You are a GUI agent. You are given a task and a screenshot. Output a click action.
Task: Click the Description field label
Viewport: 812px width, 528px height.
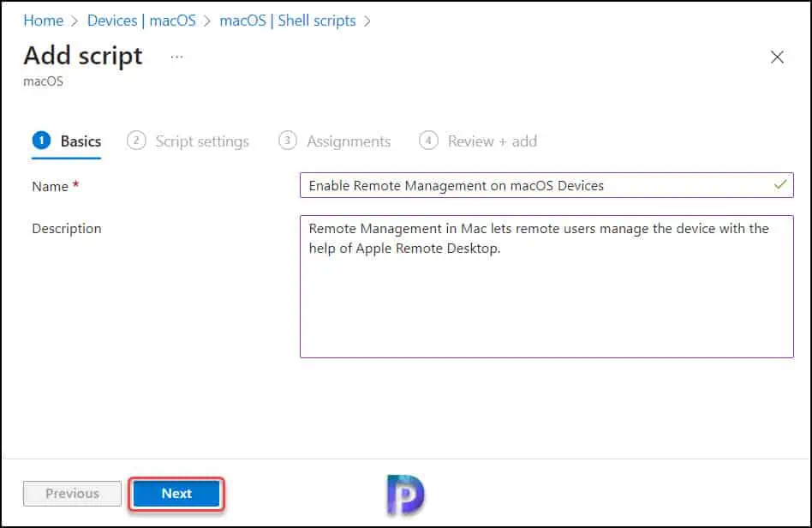click(67, 229)
